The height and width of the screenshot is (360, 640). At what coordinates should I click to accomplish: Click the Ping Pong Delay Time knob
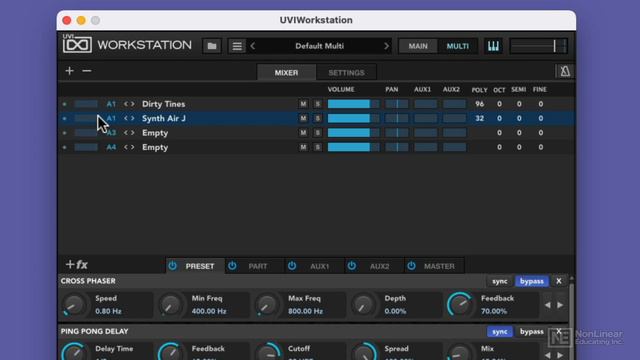tap(74, 353)
